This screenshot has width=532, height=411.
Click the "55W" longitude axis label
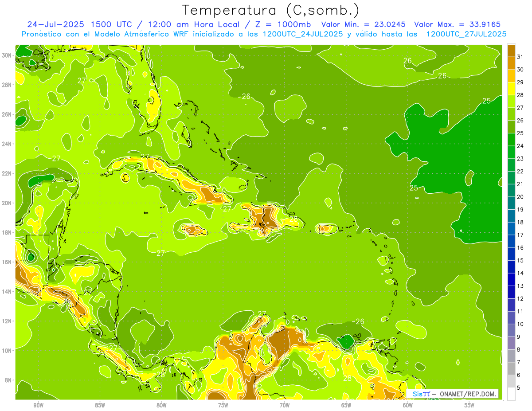[x=469, y=405]
